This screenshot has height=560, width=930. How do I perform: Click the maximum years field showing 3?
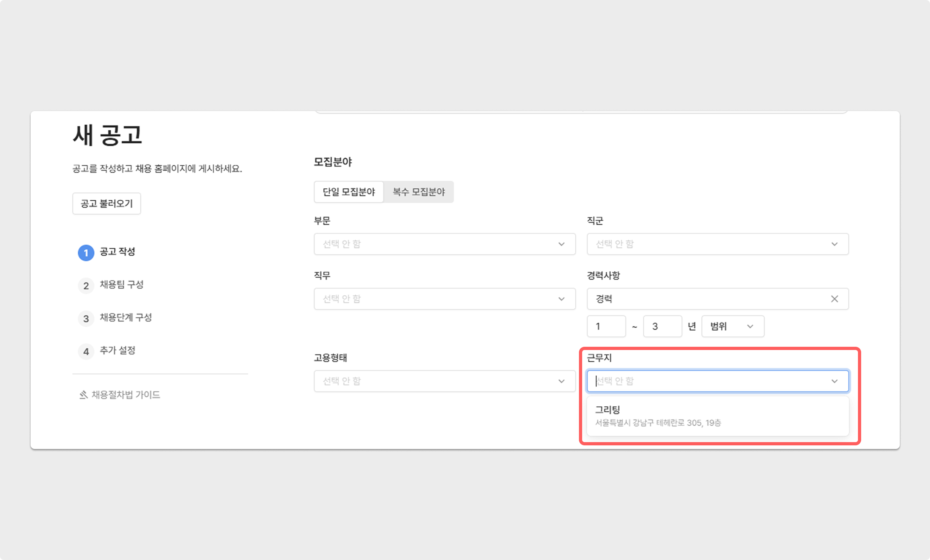[662, 326]
